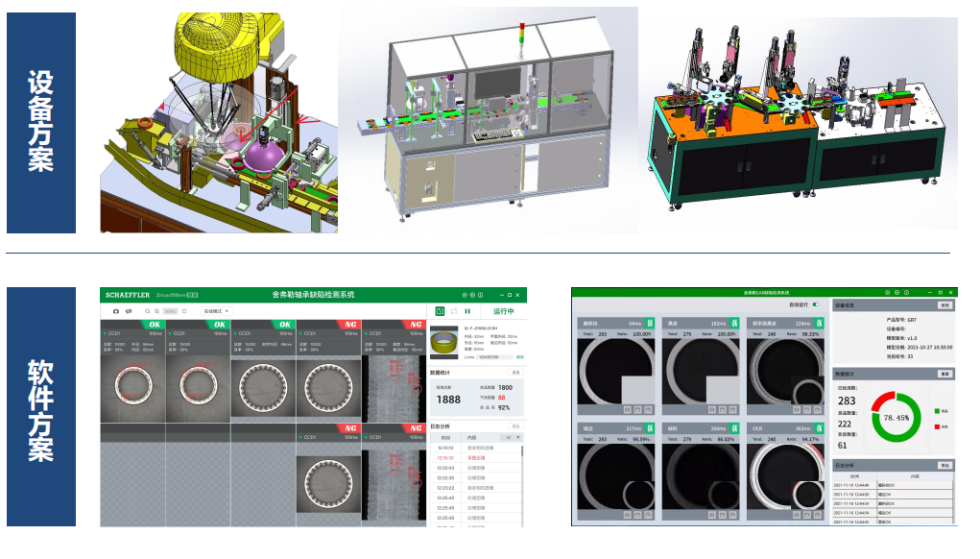
Task: Toggle the 自动运行 switch
Action: tap(817, 304)
